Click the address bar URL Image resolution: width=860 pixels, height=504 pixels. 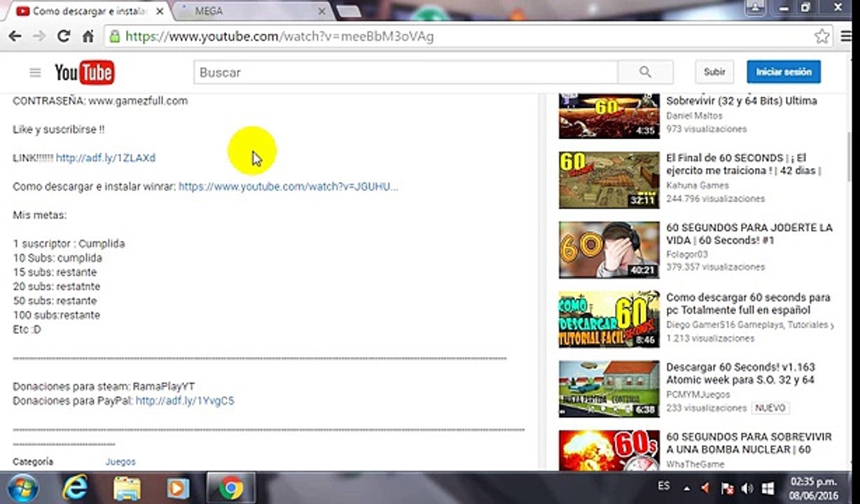279,36
